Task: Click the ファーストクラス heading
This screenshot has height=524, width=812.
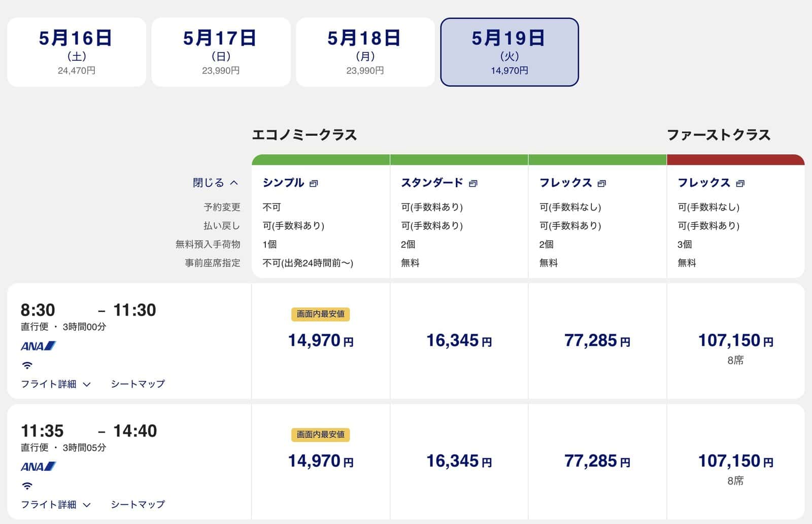Action: click(x=719, y=135)
